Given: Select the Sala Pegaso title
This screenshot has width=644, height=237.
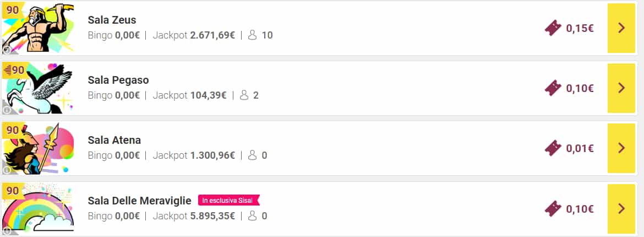Looking at the screenshot, I should click(118, 80).
